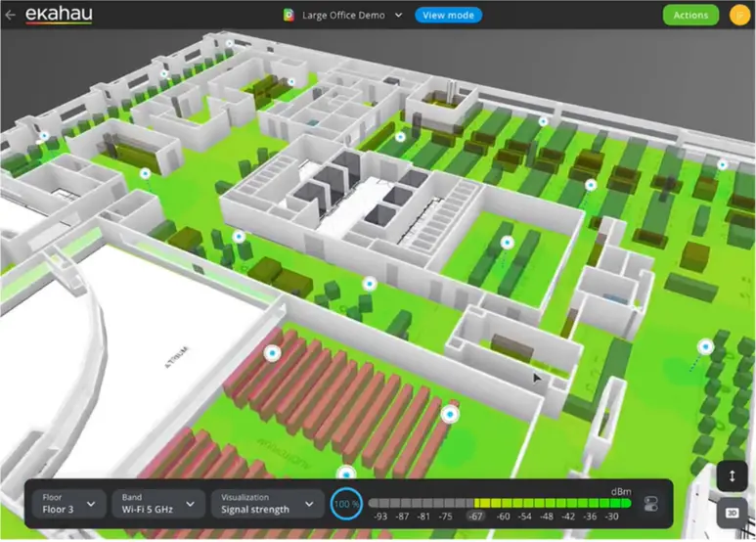Click the -36 value on the legend

click(x=590, y=517)
